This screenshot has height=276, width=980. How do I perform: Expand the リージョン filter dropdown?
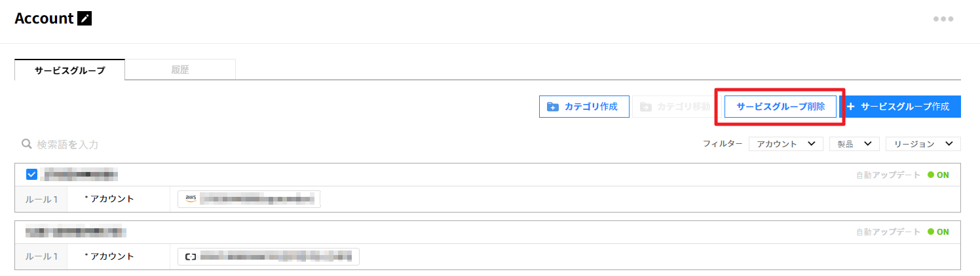922,144
